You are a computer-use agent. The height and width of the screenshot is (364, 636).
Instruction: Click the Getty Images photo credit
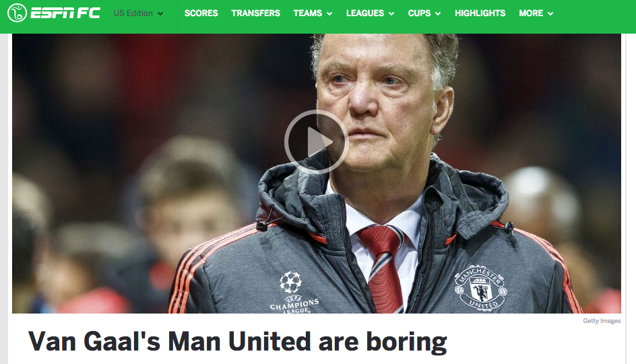pos(602,321)
